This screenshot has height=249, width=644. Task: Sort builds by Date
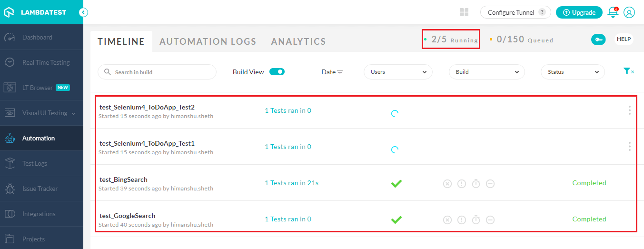pyautogui.click(x=332, y=72)
